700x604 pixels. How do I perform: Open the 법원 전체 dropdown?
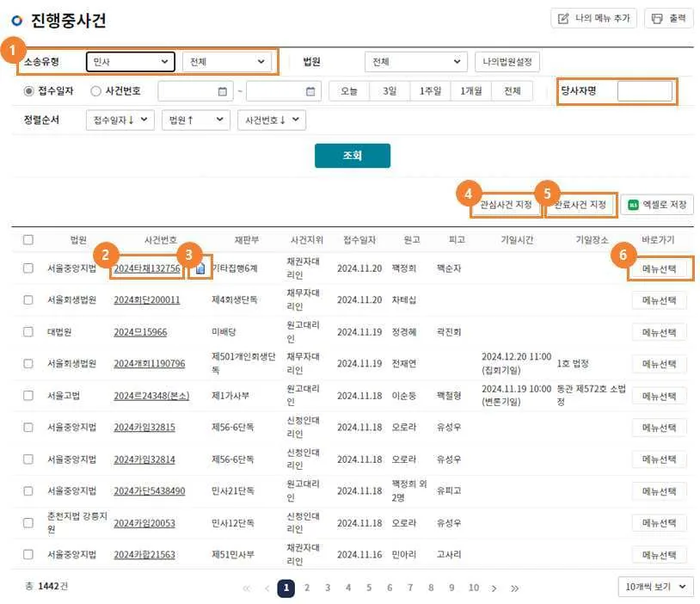(416, 62)
